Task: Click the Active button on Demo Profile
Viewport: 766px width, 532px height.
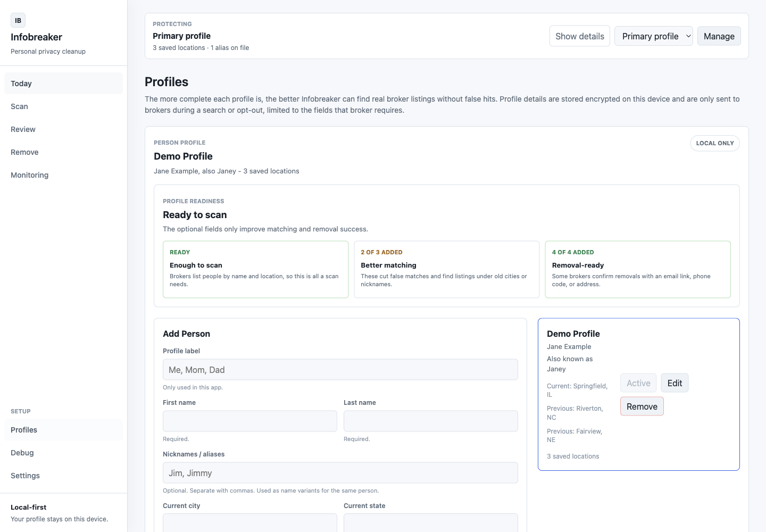Action: (x=638, y=383)
